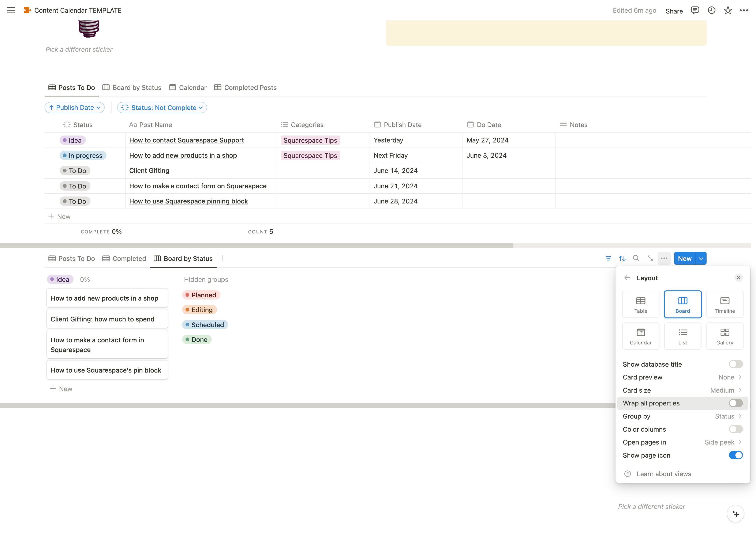Viewport: 756px width, 534px height.
Task: Click the database sort arrows icon
Action: (622, 259)
